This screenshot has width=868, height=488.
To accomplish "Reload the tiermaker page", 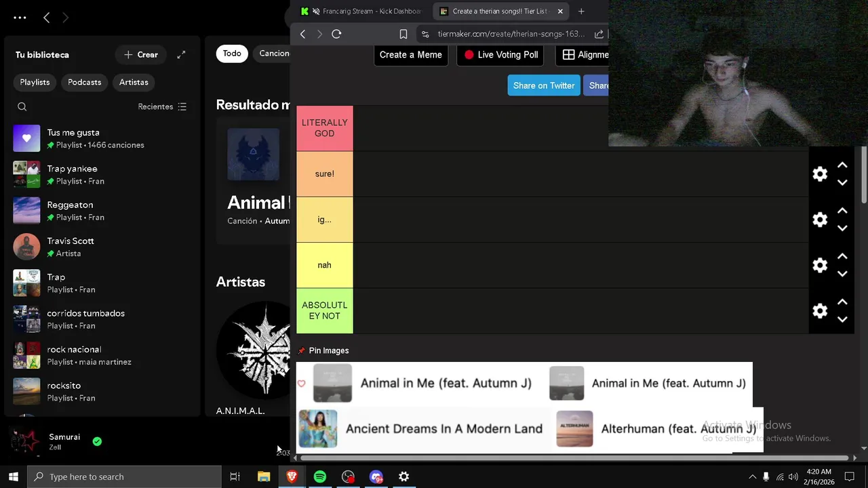I will pyautogui.click(x=336, y=34).
